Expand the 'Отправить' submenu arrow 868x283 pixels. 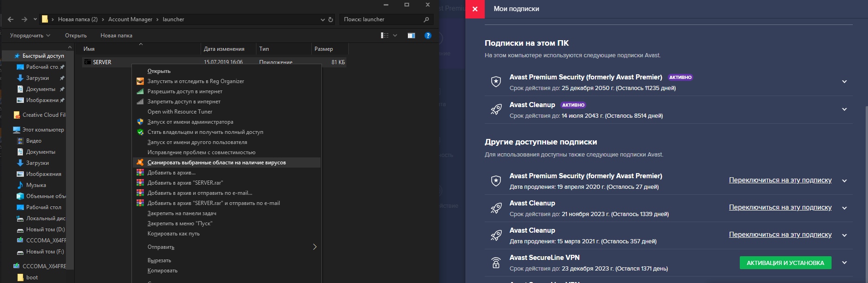[315, 247]
